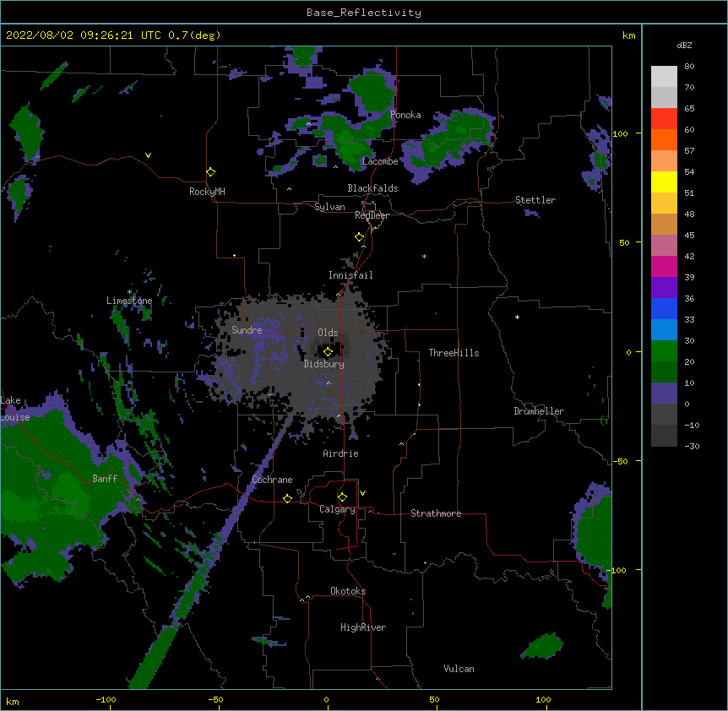
Task: Click the Lacombe city label
Action: pos(380,161)
